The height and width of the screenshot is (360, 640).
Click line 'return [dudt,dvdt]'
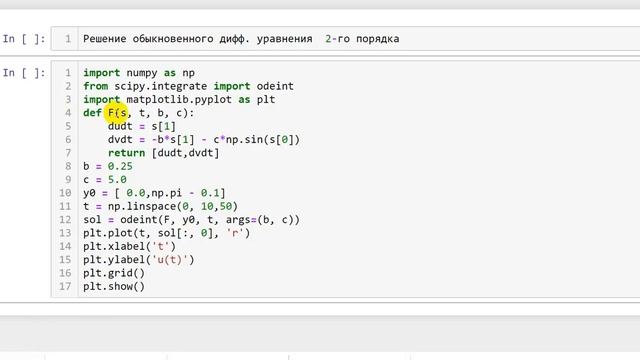coord(163,153)
